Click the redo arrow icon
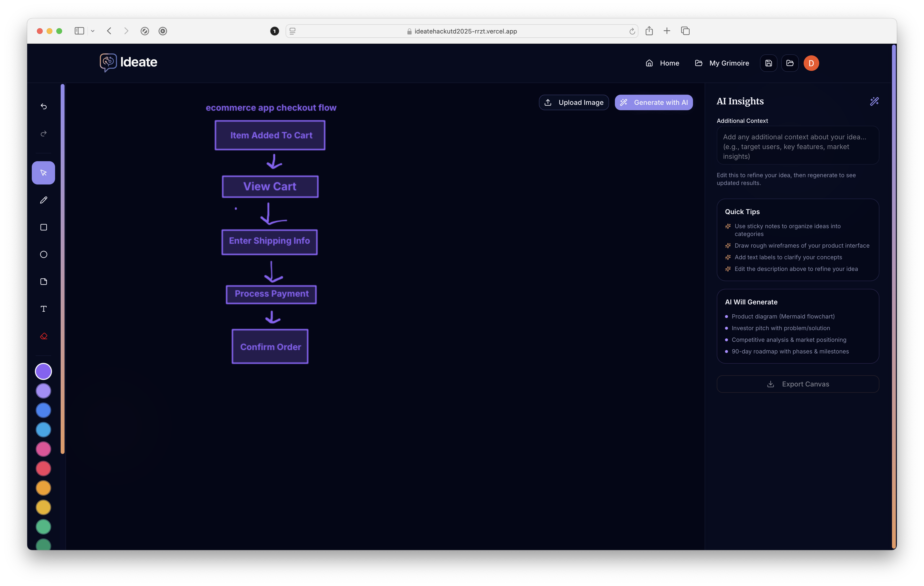This screenshot has width=924, height=586. 44,133
